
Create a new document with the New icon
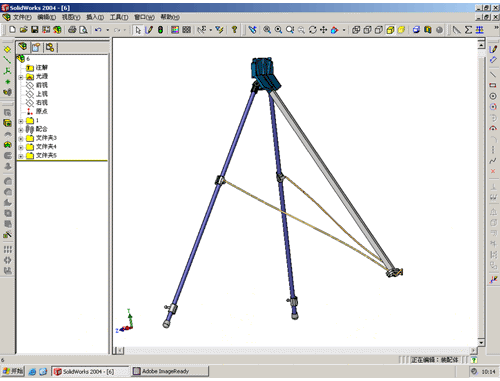(12, 30)
